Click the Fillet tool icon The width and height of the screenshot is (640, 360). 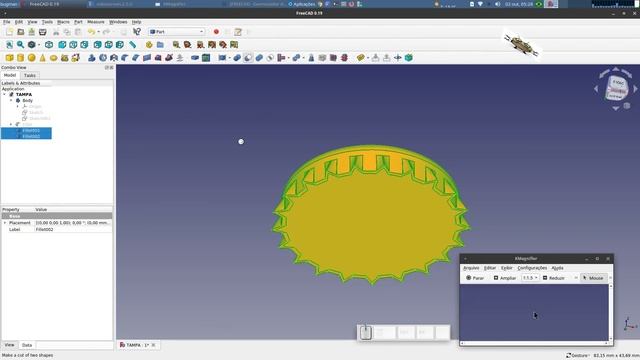[125, 58]
